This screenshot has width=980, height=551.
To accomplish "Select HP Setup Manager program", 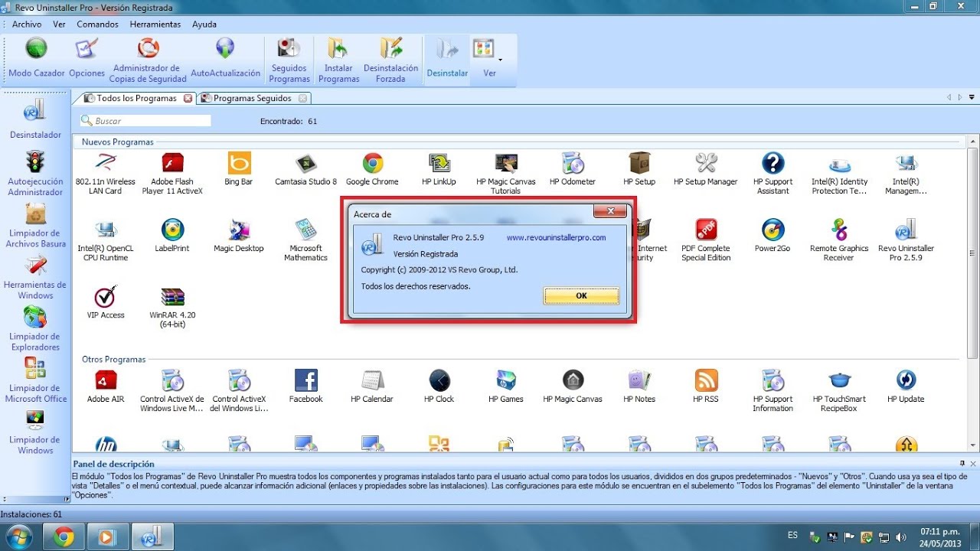I will [706, 168].
